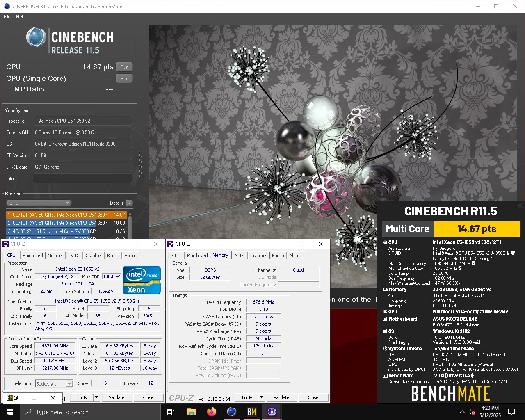Show hidden tray icons chevron

462,412
